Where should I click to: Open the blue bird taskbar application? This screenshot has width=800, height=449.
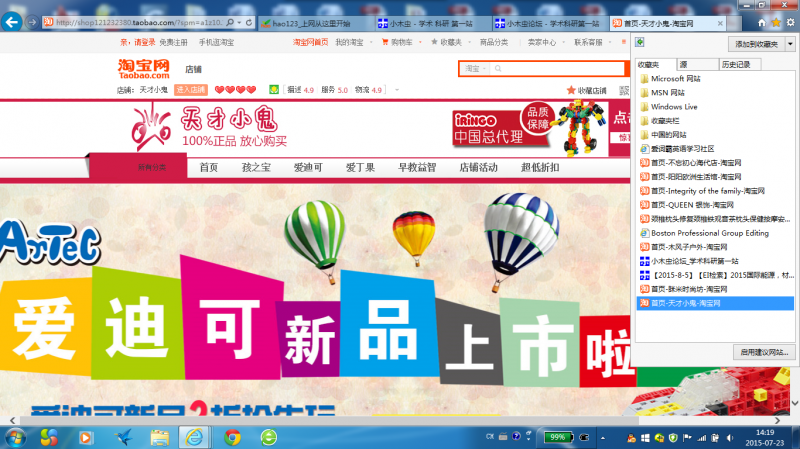click(123, 437)
